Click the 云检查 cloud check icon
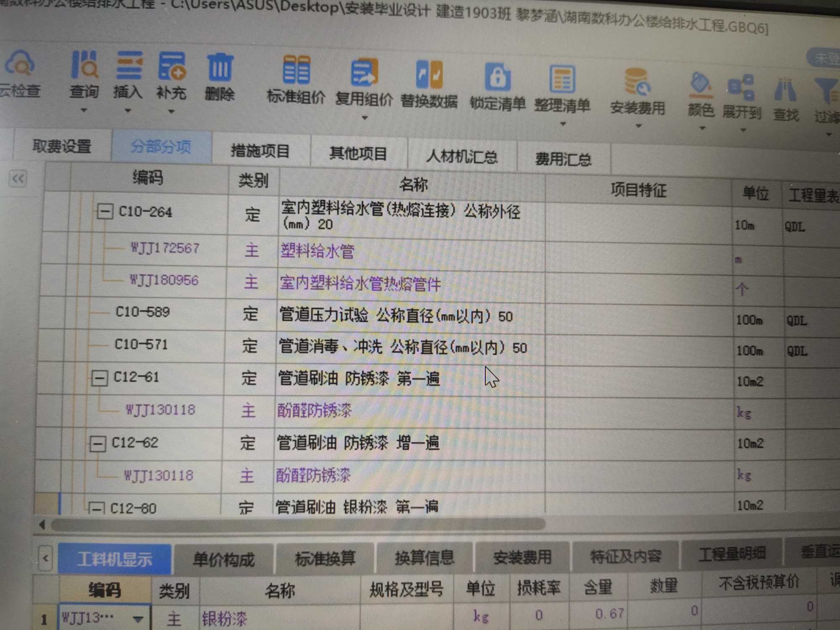This screenshot has width=840, height=630. coord(19,63)
